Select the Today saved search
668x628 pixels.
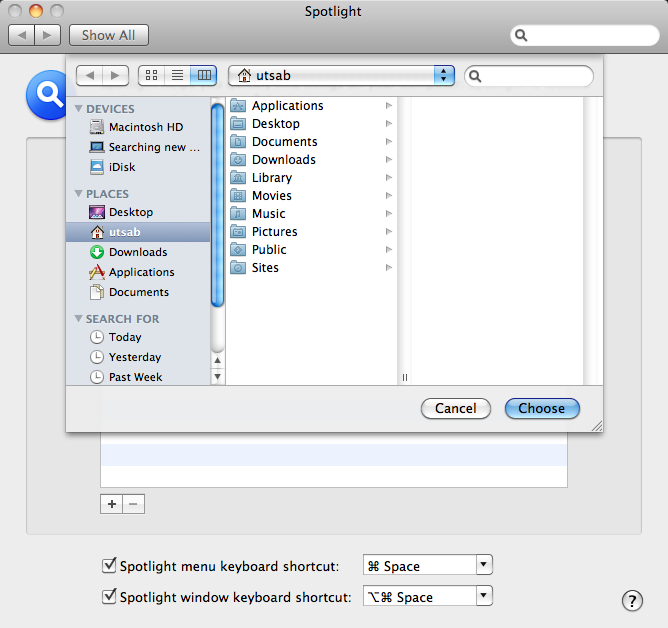(x=138, y=337)
